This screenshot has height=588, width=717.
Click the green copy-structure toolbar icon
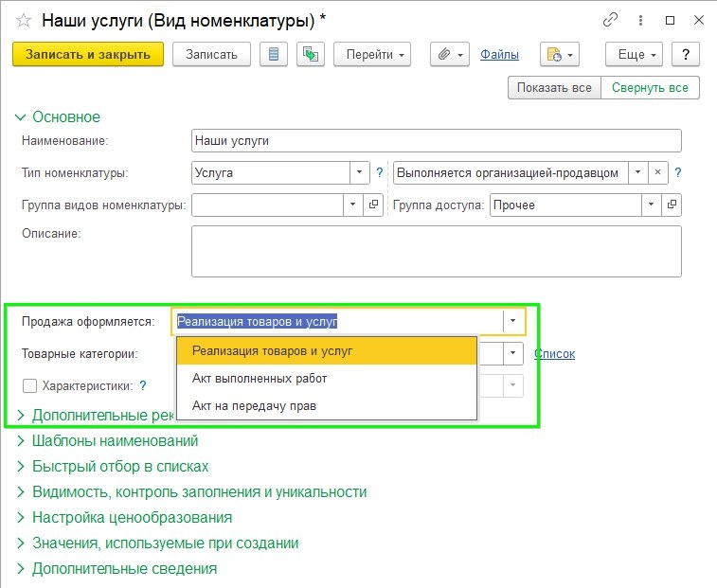(x=311, y=54)
